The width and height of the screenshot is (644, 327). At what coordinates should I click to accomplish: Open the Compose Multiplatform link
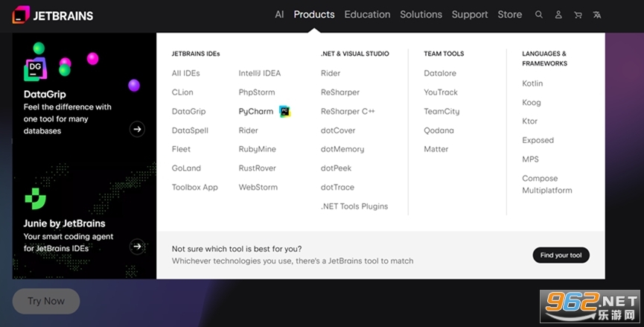click(546, 185)
